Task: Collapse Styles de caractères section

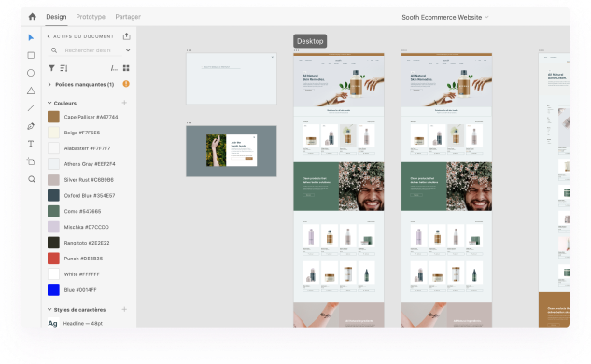Action: [x=49, y=309]
